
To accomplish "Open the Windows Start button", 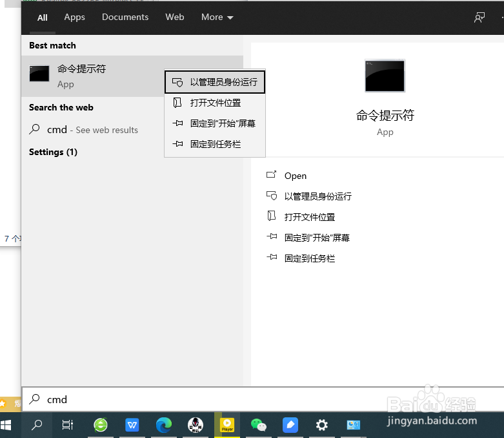I will pos(6,425).
